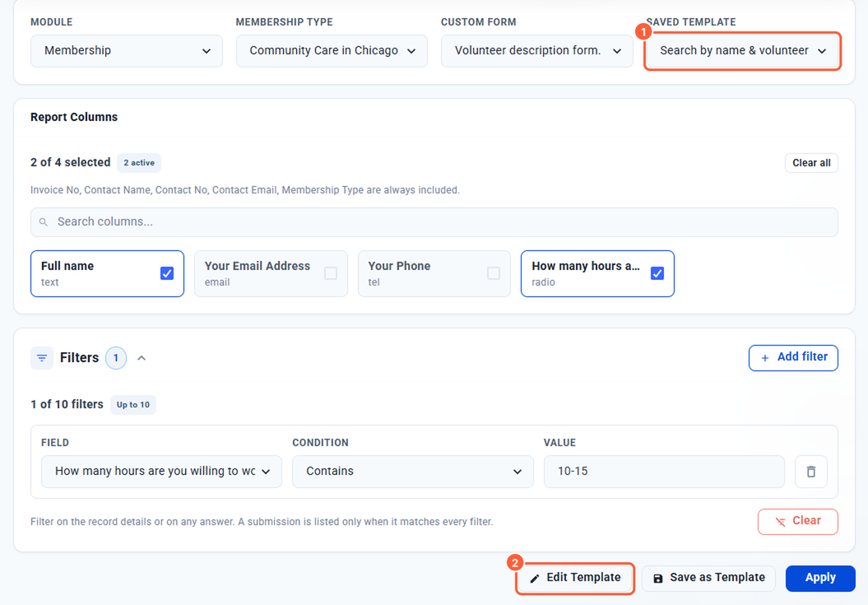868x605 pixels.
Task: Click the blue Apply button
Action: (x=820, y=579)
